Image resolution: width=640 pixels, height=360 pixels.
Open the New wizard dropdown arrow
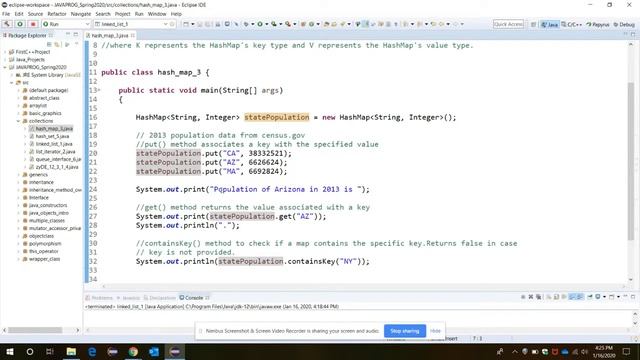pos(193,24)
